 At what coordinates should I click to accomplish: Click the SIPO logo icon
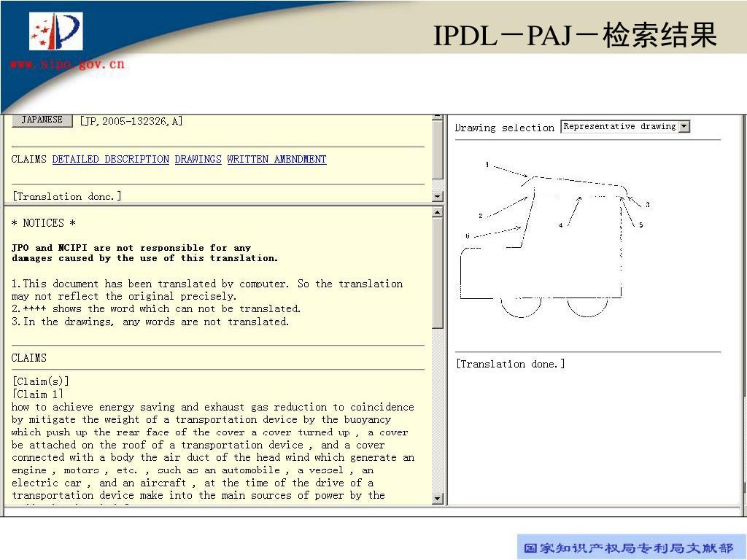[x=55, y=31]
